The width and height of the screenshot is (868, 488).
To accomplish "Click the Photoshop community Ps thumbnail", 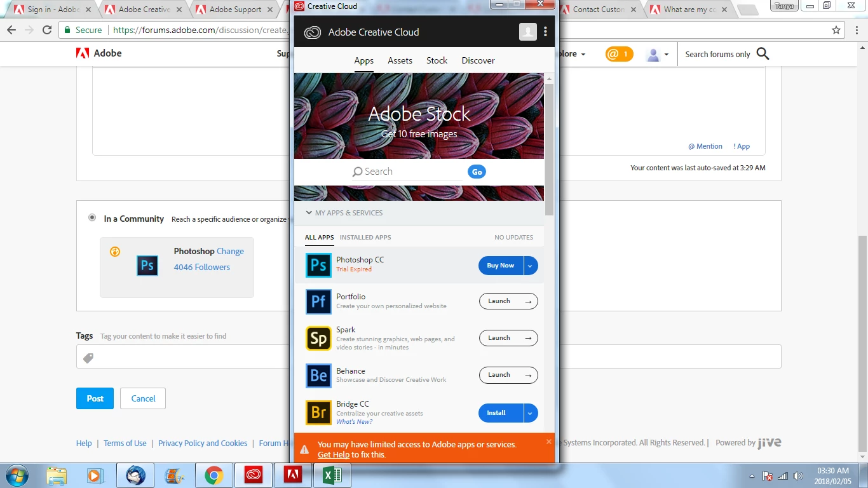I will click(x=147, y=265).
